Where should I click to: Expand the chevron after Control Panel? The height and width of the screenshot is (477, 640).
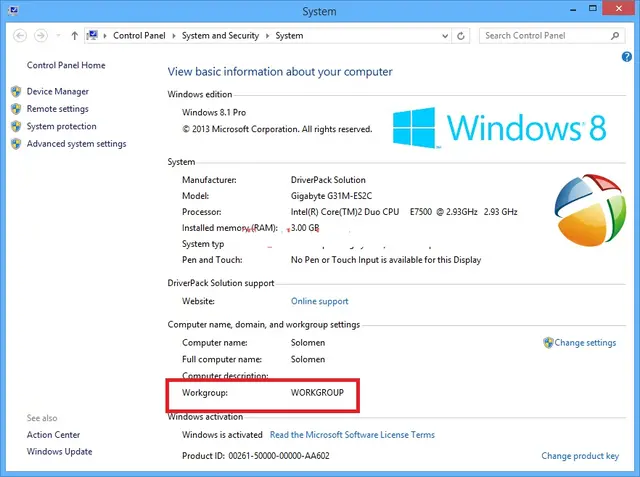[173, 36]
